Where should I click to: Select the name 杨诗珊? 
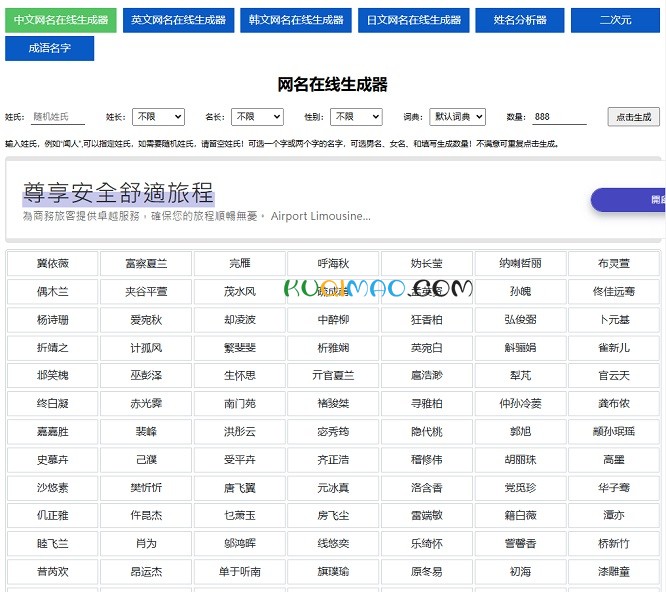[x=53, y=320]
